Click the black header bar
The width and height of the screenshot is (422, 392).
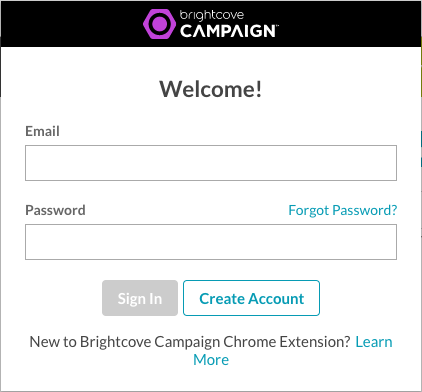pos(211,24)
